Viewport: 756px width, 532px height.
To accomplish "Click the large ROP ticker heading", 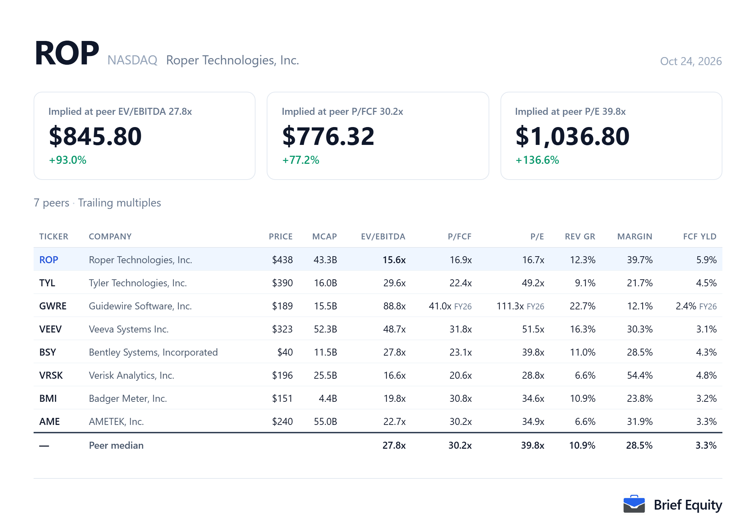I will tap(67, 53).
